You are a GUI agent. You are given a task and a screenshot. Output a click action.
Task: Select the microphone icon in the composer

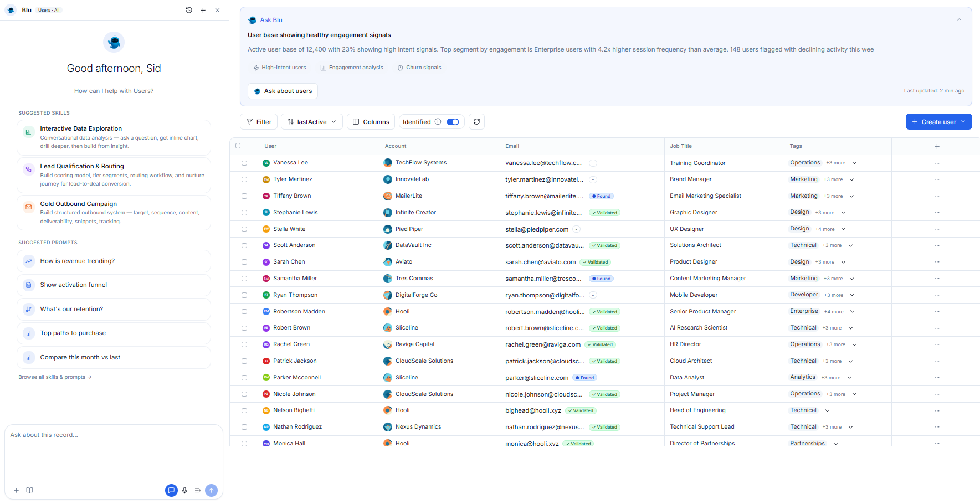pyautogui.click(x=184, y=490)
